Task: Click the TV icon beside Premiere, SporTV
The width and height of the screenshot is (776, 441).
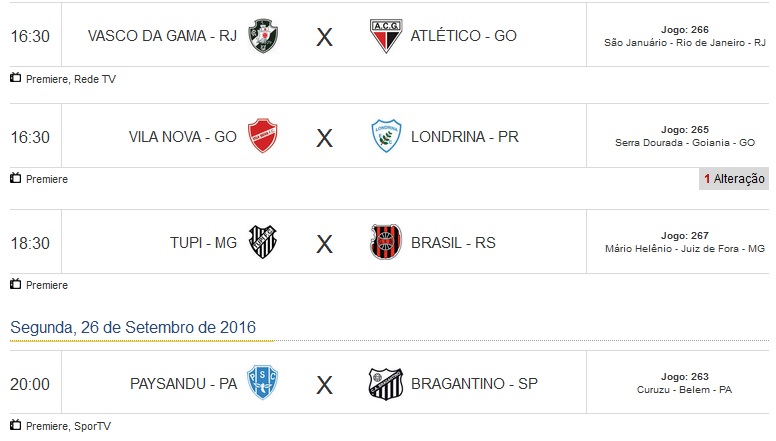Action: (x=15, y=425)
